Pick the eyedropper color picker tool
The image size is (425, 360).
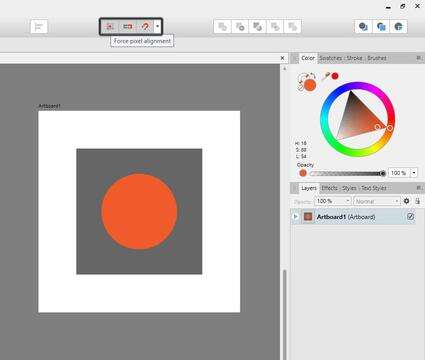click(325, 77)
